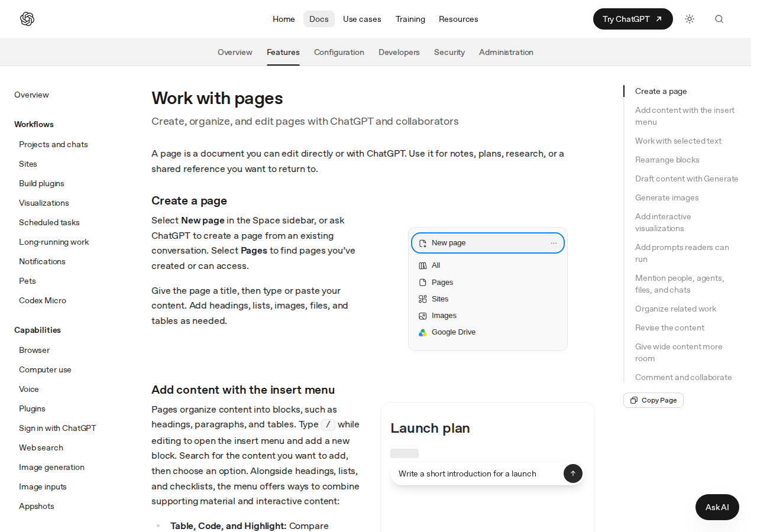Viewport: 757px width, 532px height.
Task: Jump to Organize related work section
Action: click(675, 309)
